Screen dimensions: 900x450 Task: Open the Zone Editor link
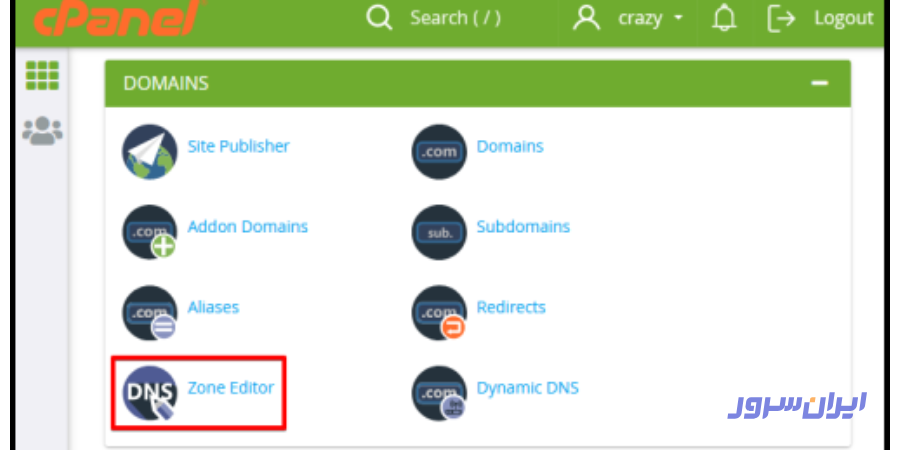[230, 388]
